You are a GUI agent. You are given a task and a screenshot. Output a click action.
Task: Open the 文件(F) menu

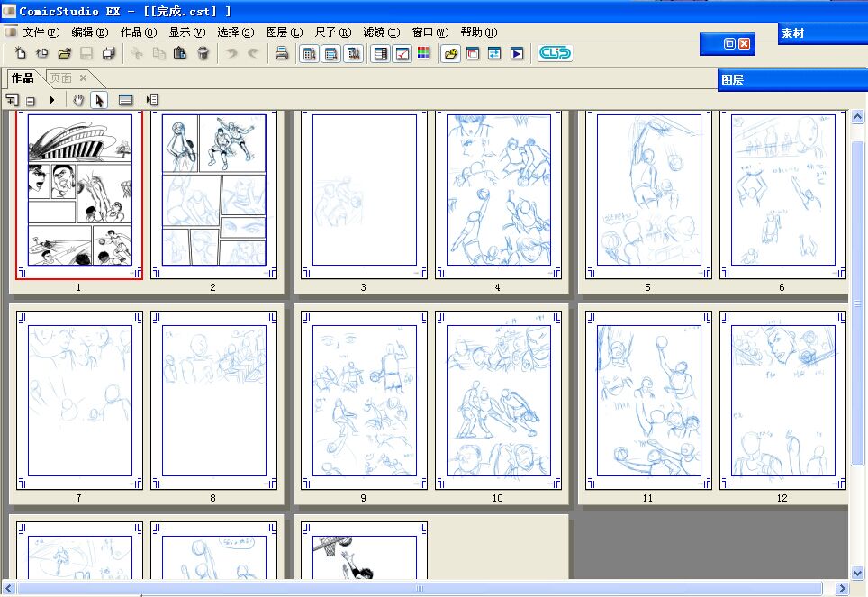[x=41, y=32]
